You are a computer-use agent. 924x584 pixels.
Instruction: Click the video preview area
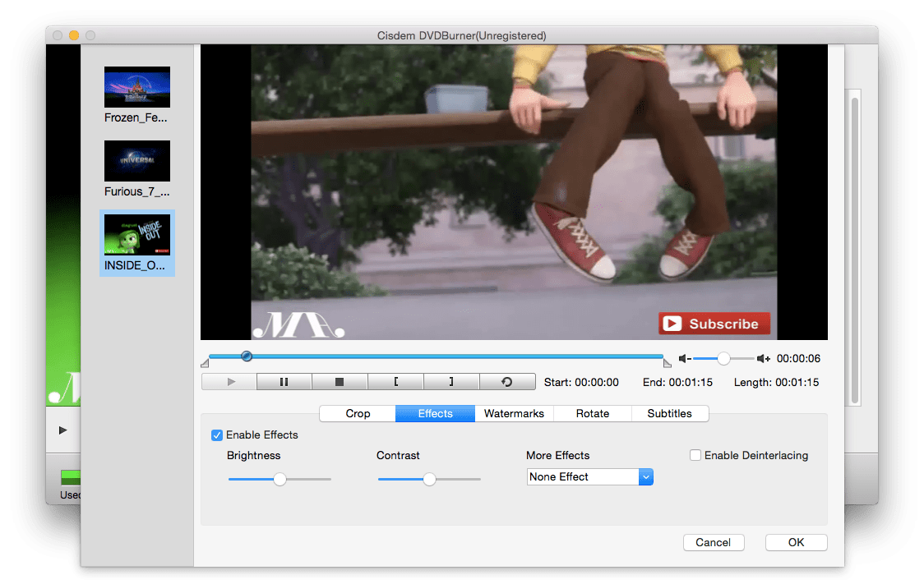[x=514, y=192]
